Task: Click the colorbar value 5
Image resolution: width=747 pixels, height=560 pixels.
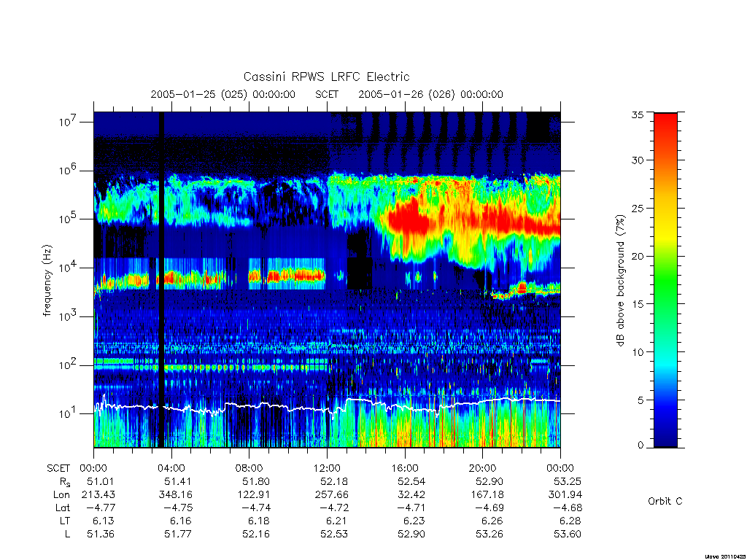Action: click(640, 400)
